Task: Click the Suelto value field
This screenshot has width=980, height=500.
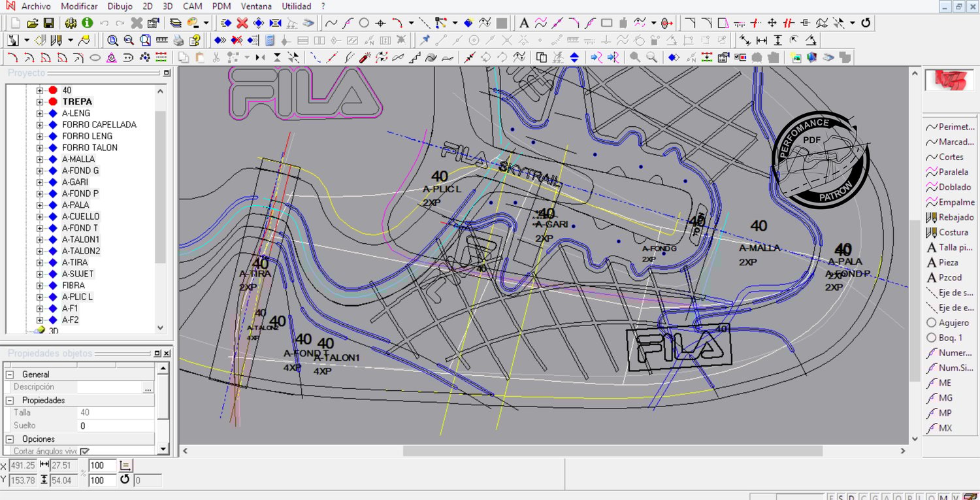Action: tap(116, 426)
